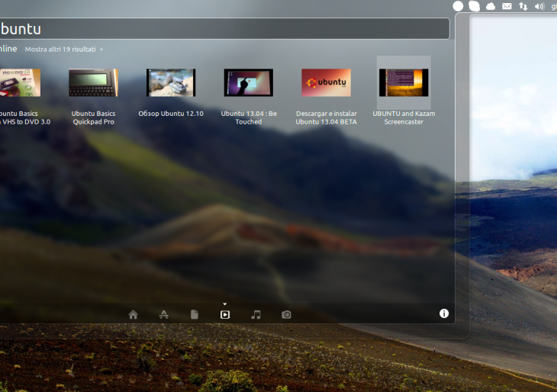Click the Dash search field containing 'ubuntu'
Viewport: 557px width, 392px height.
point(224,28)
